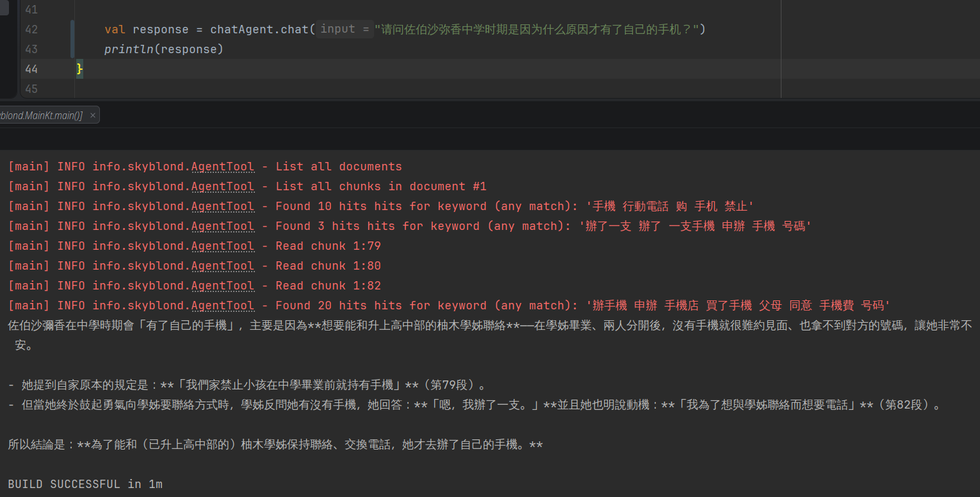
Task: Place cursor on the println call
Action: pyautogui.click(x=128, y=49)
